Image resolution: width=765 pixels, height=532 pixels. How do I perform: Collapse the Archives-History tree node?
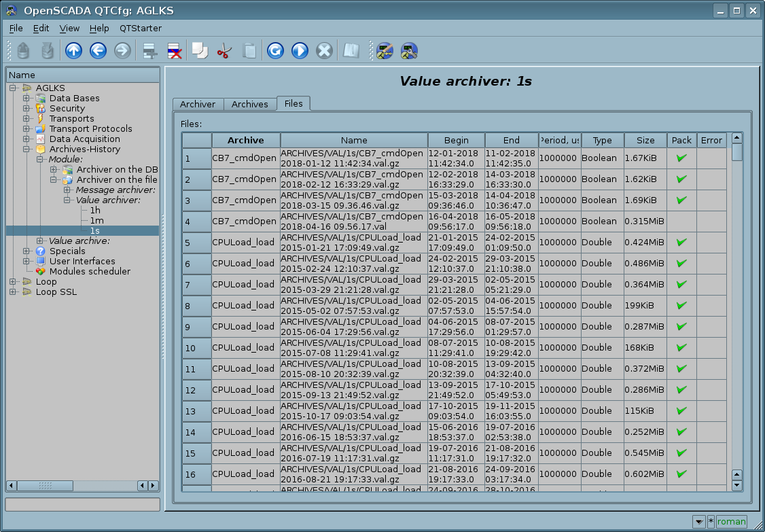coord(26,149)
